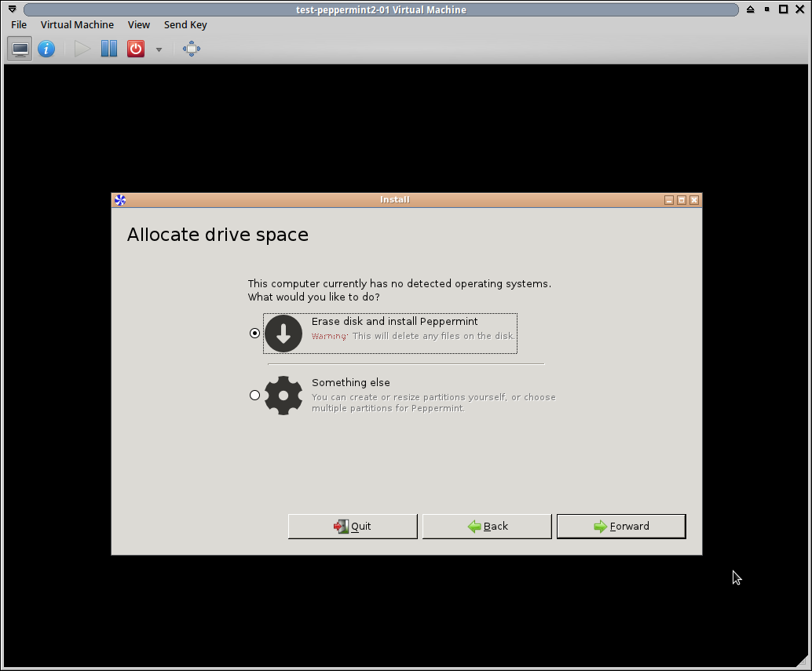Open the Send Key menu
The image size is (812, 671).
pos(185,25)
